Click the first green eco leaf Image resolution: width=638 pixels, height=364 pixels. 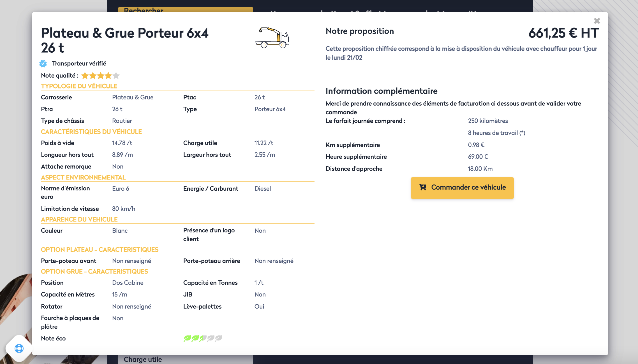point(187,339)
